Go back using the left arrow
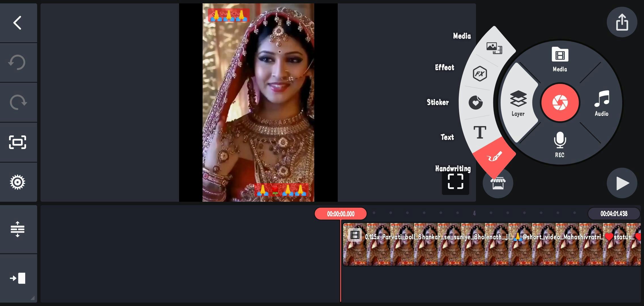Screen dimensions: 644x306 point(18,23)
